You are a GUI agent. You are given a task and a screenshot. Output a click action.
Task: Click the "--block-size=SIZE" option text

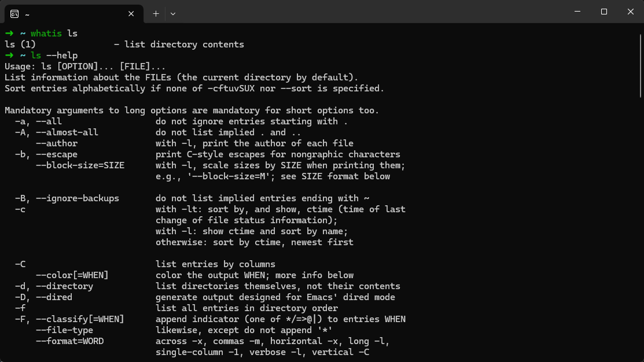[80, 165]
